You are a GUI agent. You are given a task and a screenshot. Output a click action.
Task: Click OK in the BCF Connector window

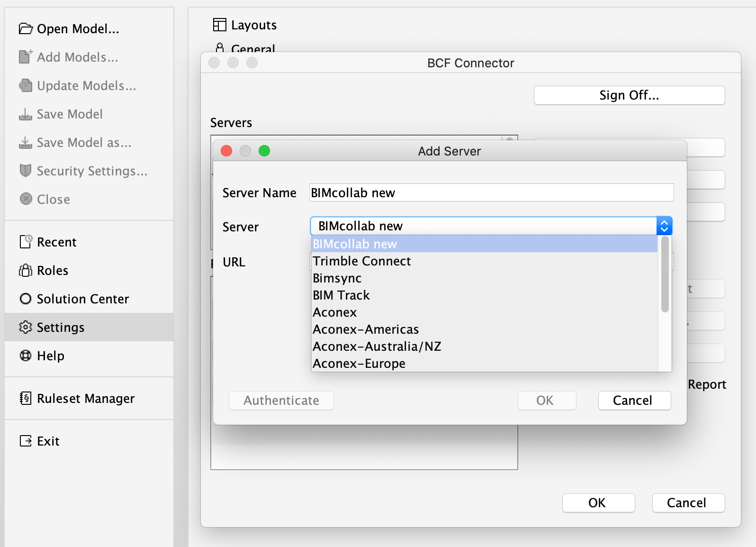(598, 503)
